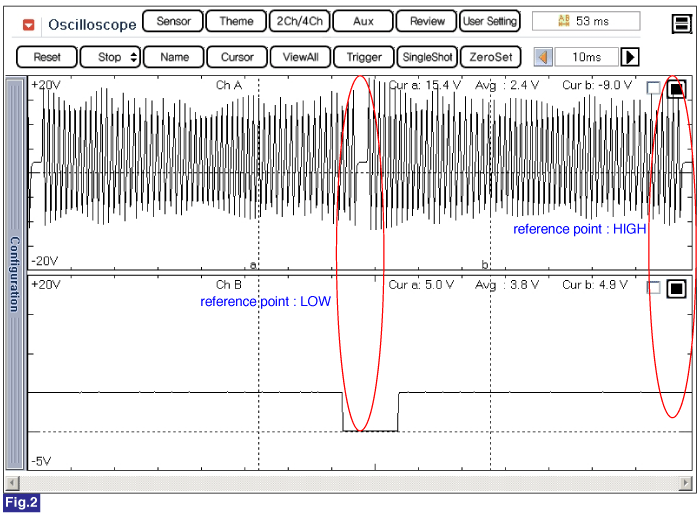The image size is (700, 515).
Task: Click the Ch B channel label
Action: point(229,285)
